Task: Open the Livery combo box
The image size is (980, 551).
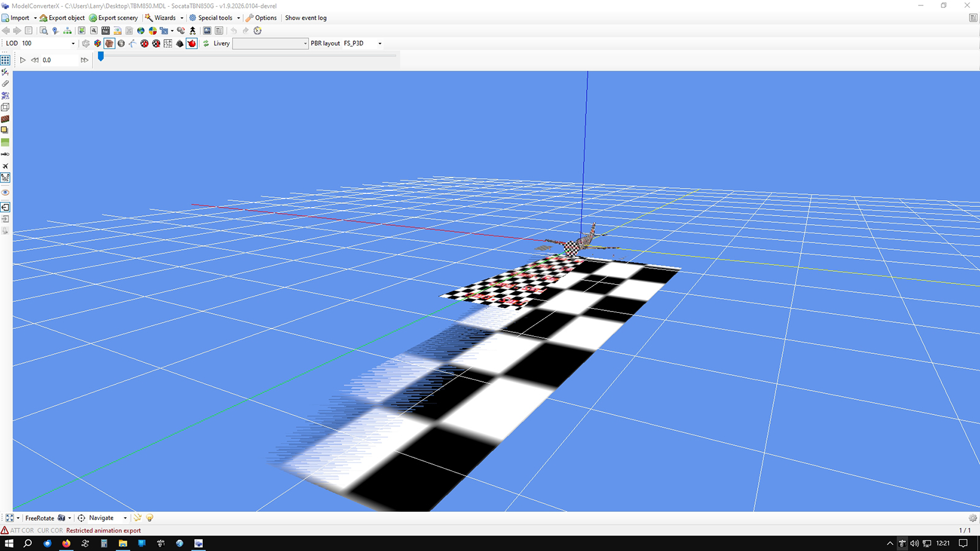Action: tap(270, 43)
